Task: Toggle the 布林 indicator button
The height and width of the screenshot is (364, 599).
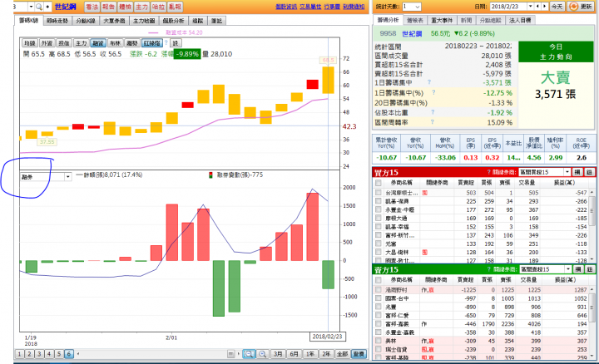Action: click(x=115, y=43)
